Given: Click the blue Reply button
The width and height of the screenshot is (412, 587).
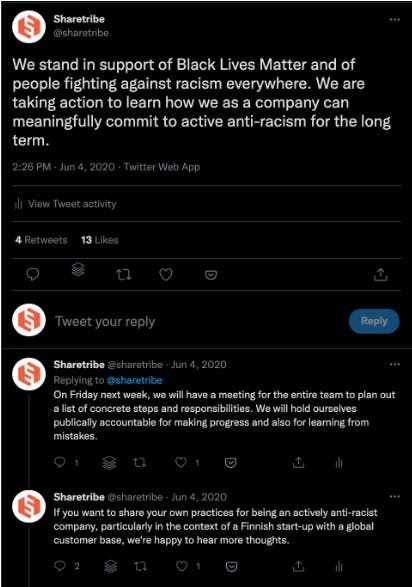Looking at the screenshot, I should [x=374, y=321].
